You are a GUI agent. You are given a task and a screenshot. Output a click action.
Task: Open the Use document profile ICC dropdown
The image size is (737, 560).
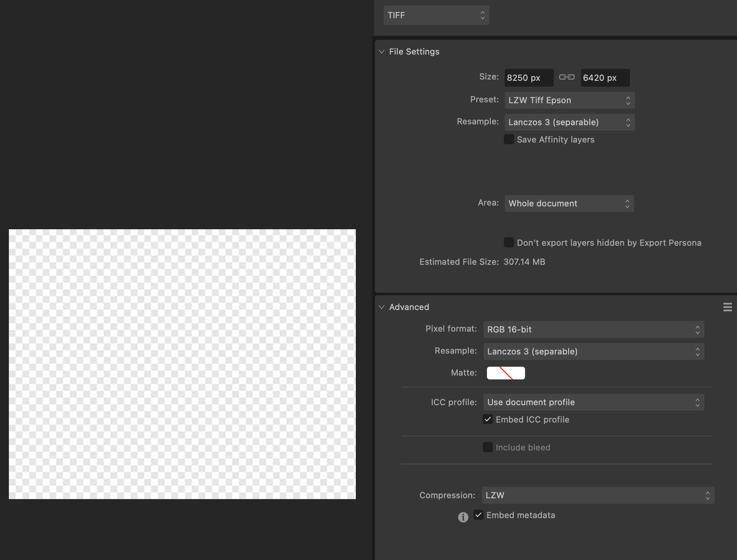[x=594, y=402]
